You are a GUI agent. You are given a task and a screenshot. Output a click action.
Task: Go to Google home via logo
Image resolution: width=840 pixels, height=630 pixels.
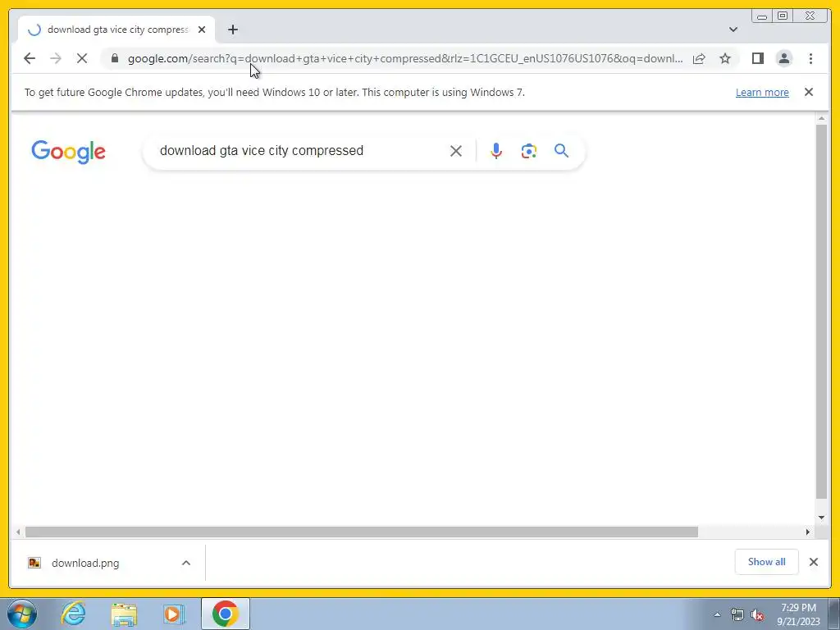[68, 152]
